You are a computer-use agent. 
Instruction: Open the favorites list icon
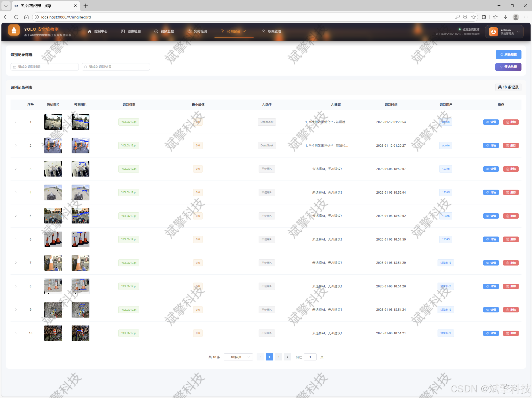point(495,17)
